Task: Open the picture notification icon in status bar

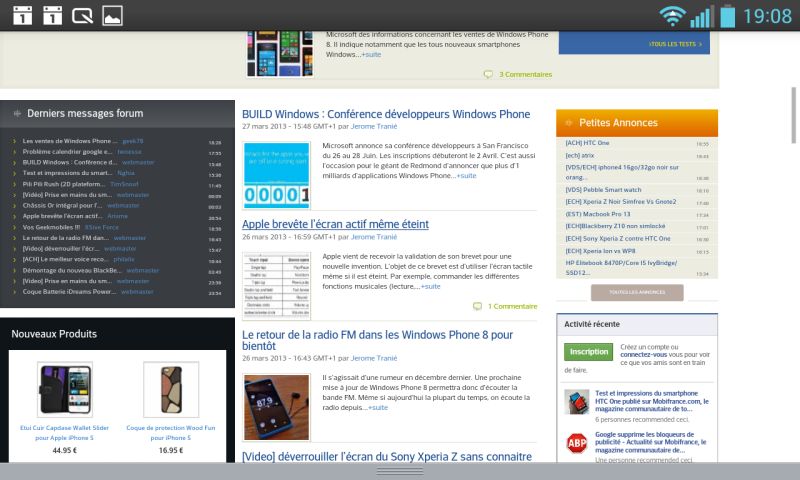Action: [112, 16]
